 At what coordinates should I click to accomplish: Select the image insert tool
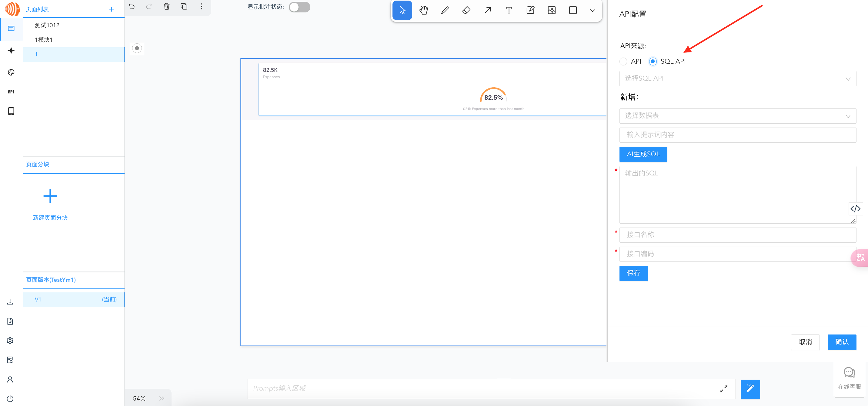(x=552, y=10)
